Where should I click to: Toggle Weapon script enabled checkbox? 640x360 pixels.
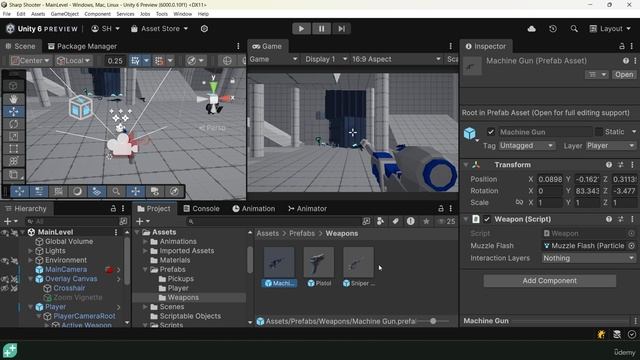pyautogui.click(x=487, y=220)
